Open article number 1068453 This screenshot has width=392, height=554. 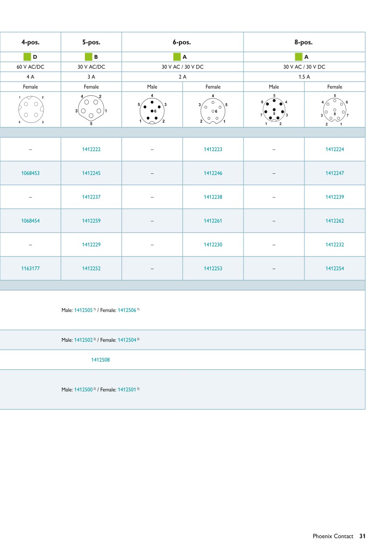(x=30, y=173)
